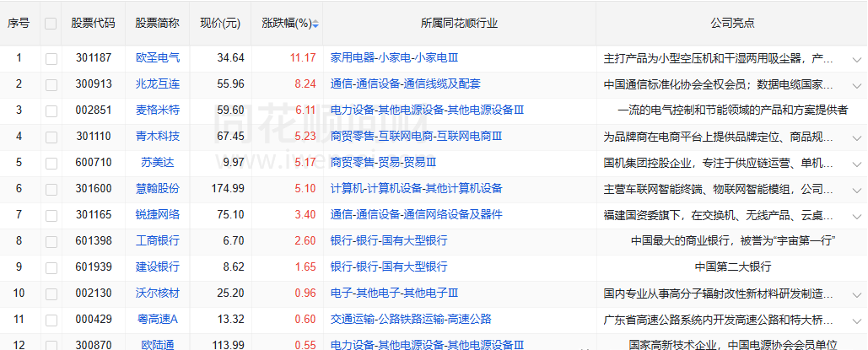Check the box for 粤高速A row

point(51,320)
